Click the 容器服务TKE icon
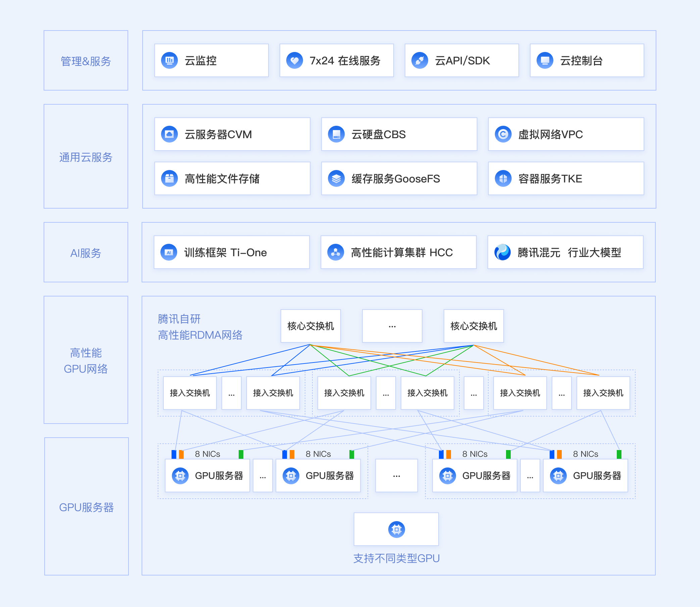 click(x=503, y=178)
